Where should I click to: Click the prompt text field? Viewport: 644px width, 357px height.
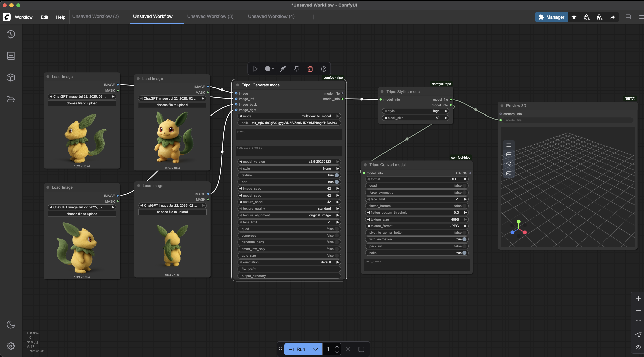tap(289, 134)
